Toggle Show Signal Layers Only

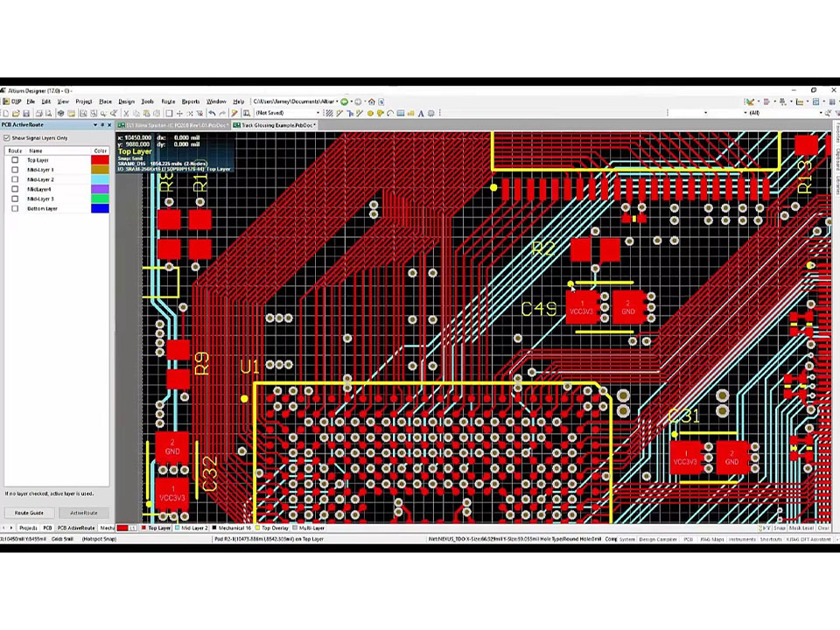(x=7, y=138)
